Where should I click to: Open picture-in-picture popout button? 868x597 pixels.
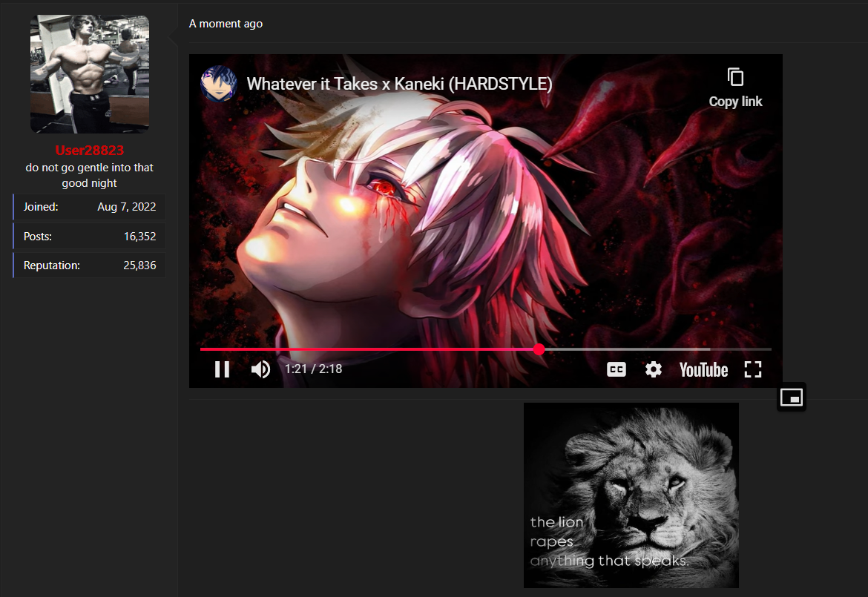tap(792, 398)
